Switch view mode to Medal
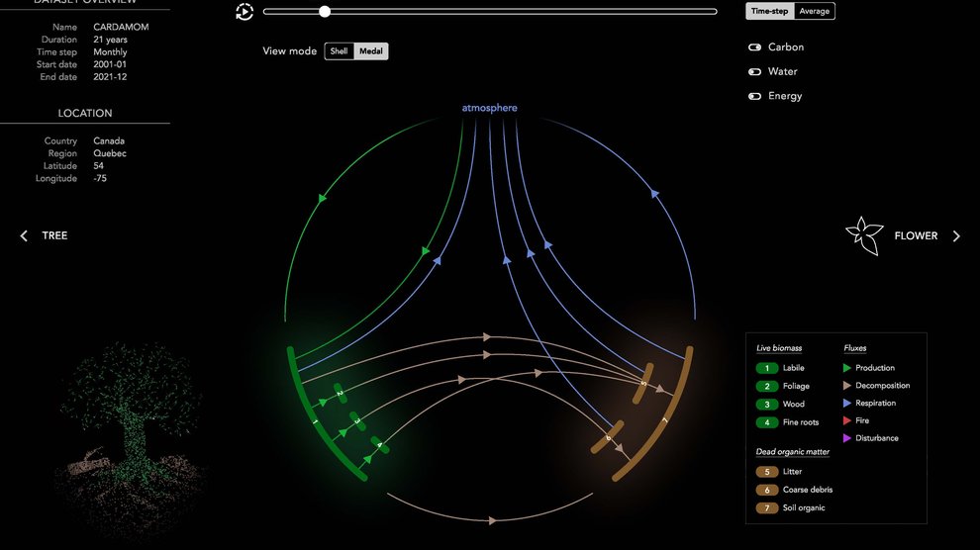Screen dimensions: 980x550 (x=371, y=51)
